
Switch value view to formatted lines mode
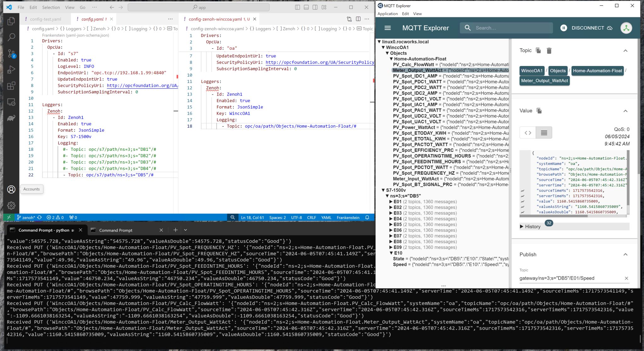pyautogui.click(x=544, y=133)
